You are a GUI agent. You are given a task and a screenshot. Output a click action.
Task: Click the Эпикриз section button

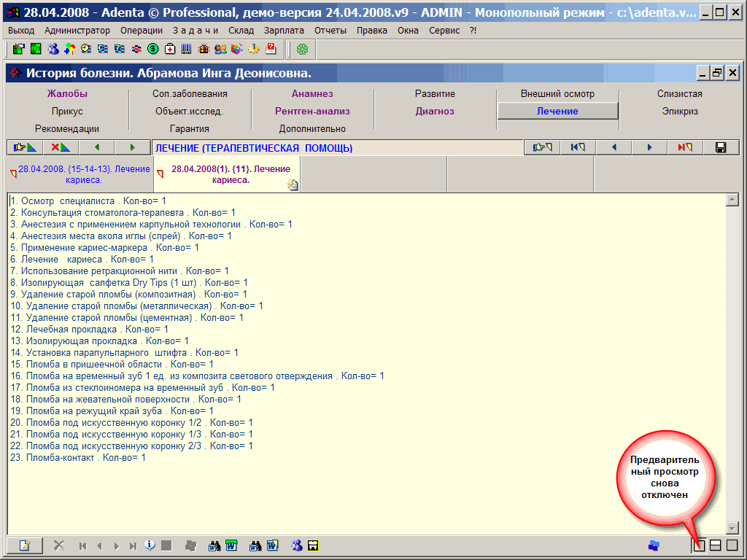coord(680,112)
